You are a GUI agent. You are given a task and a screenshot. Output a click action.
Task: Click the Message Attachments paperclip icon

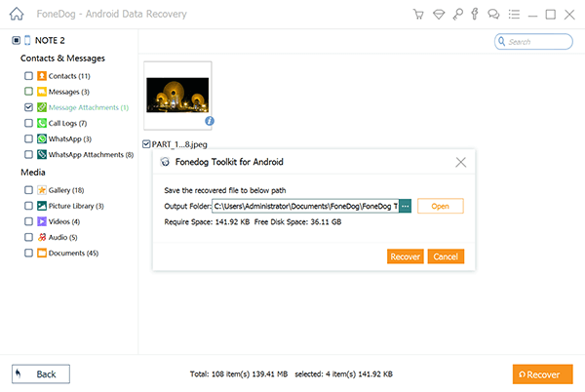pos(42,107)
